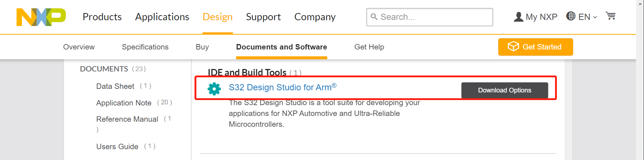Click the search magnifier icon
644x160 pixels.
pyautogui.click(x=374, y=17)
